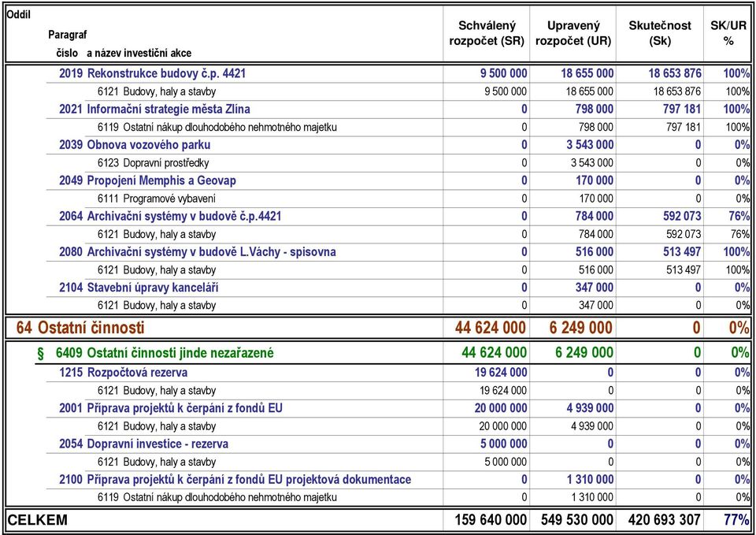Screen dimensions: 756x535
Task: Click the 'Skutečnost (Sk)' column header
Action: click(660, 33)
